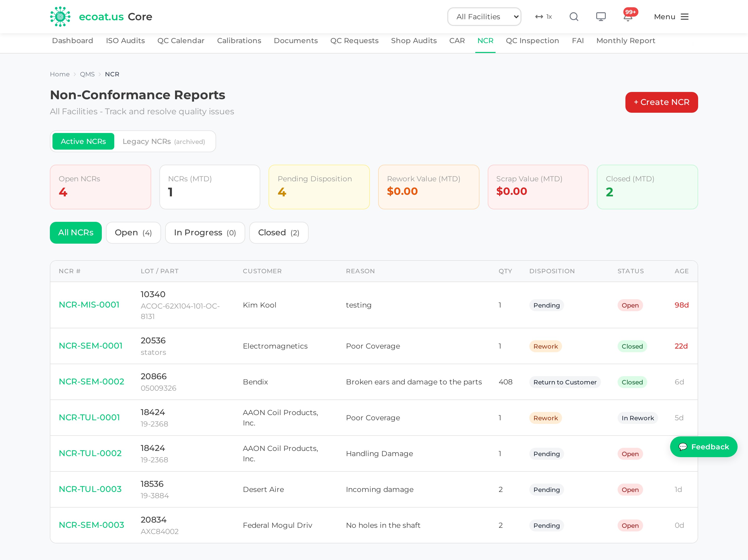Viewport: 748px width, 560px height.
Task: Click the 408 quantity cell
Action: click(x=505, y=382)
